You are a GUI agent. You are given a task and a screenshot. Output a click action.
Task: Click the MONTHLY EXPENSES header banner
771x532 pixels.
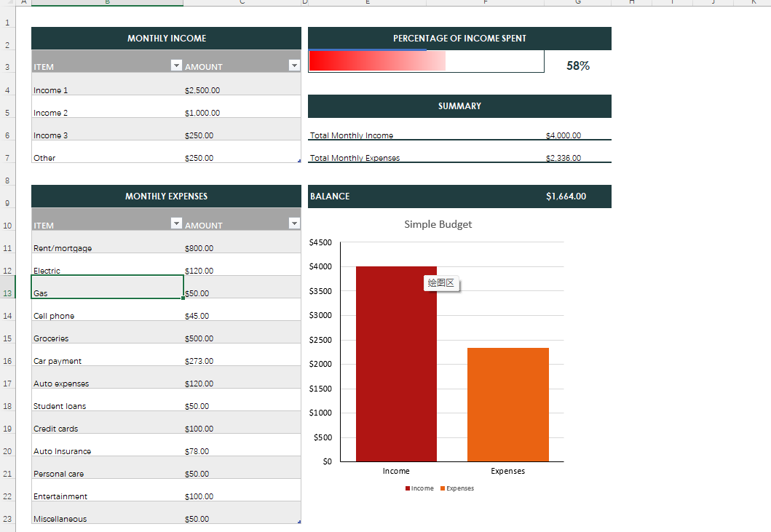coord(166,196)
